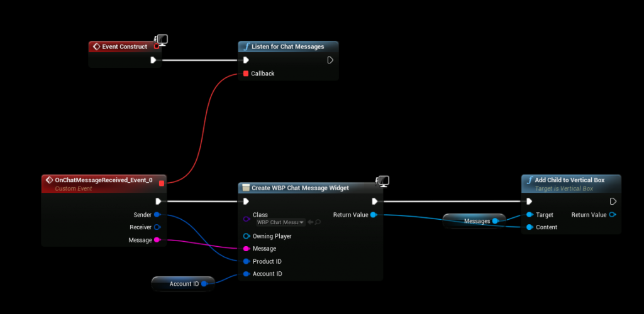Click the Receiver output pin

coord(157,227)
